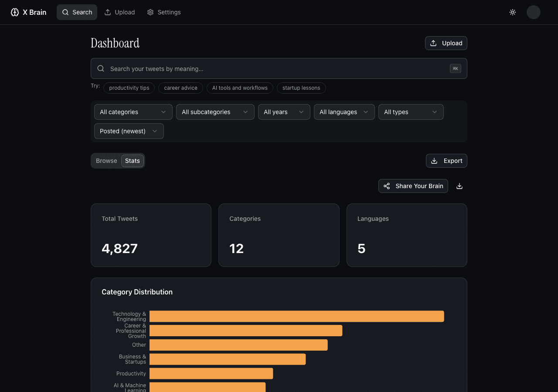Click the Dashboard page title
This screenshot has width=558, height=392.
(115, 43)
